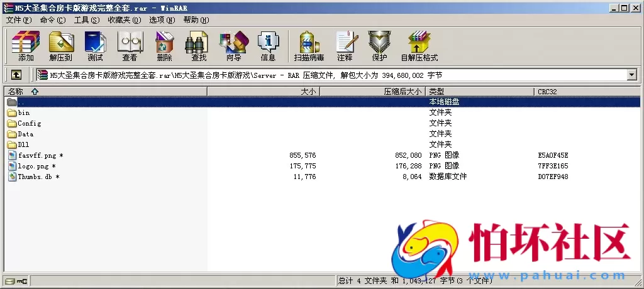Select the logo.png file name
Image resolution: width=644 pixels, height=289 pixels.
pyautogui.click(x=36, y=166)
